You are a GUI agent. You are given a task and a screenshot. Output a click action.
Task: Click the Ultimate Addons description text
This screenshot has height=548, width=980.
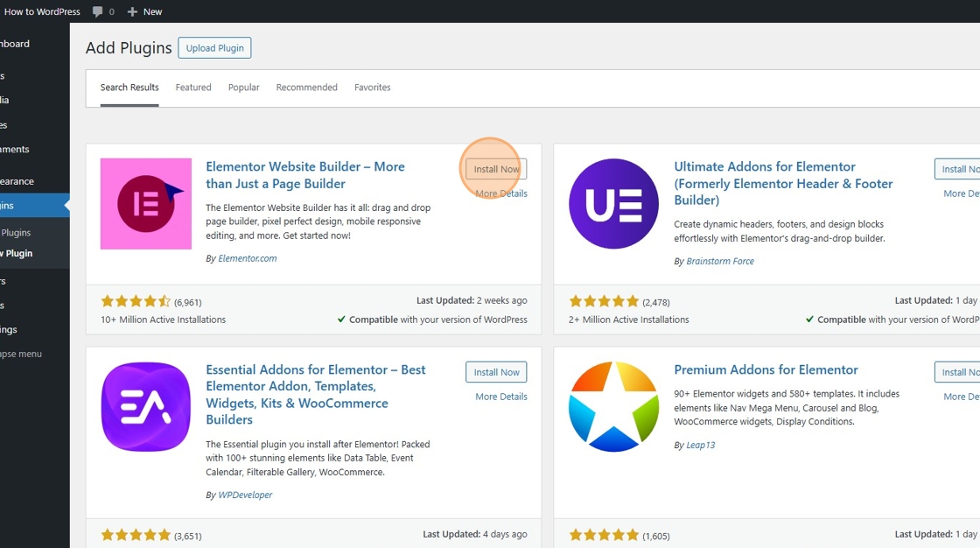click(x=780, y=231)
